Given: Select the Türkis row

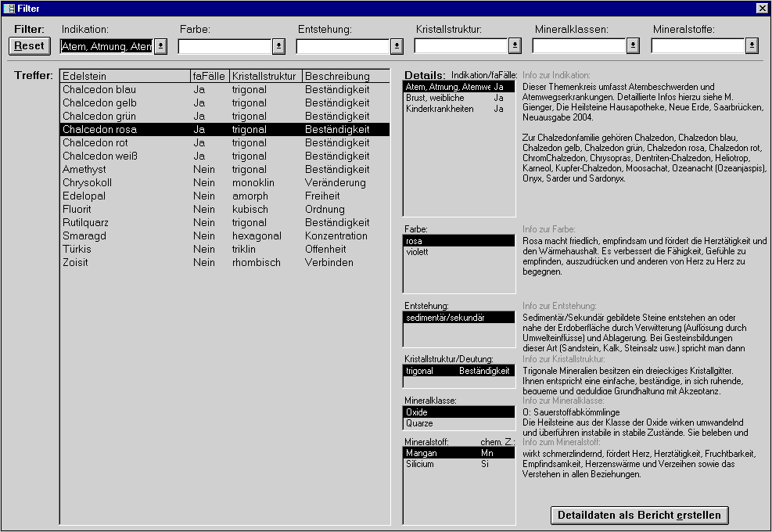Looking at the screenshot, I should [x=225, y=250].
